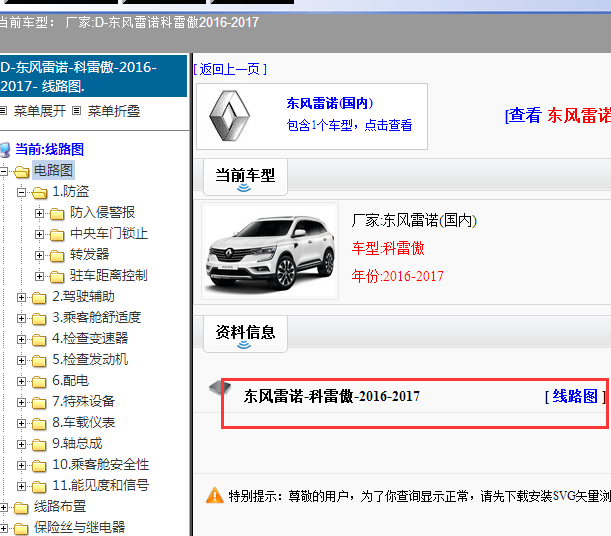Select the 5.检查发动机 tree label

90,360
